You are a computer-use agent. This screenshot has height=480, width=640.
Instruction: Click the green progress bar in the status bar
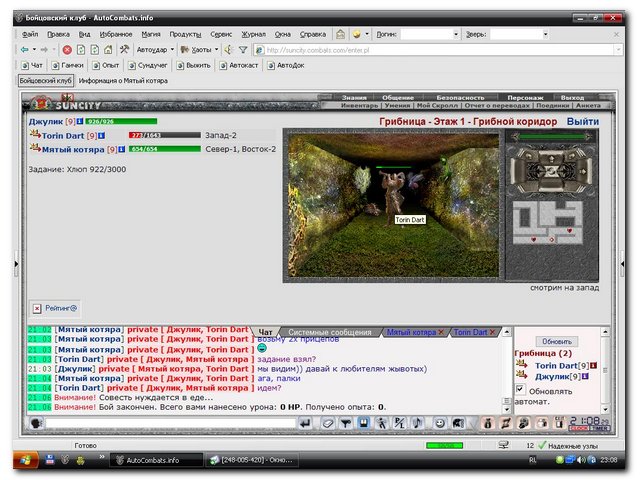tap(444, 445)
